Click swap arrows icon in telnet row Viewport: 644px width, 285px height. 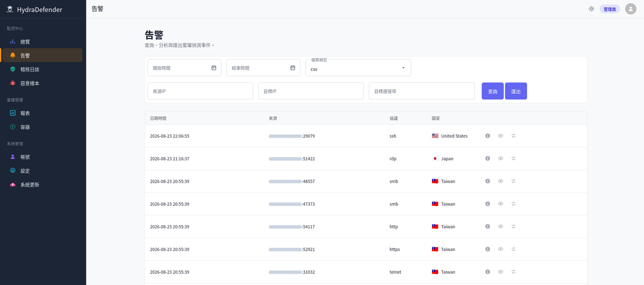[x=513, y=272]
